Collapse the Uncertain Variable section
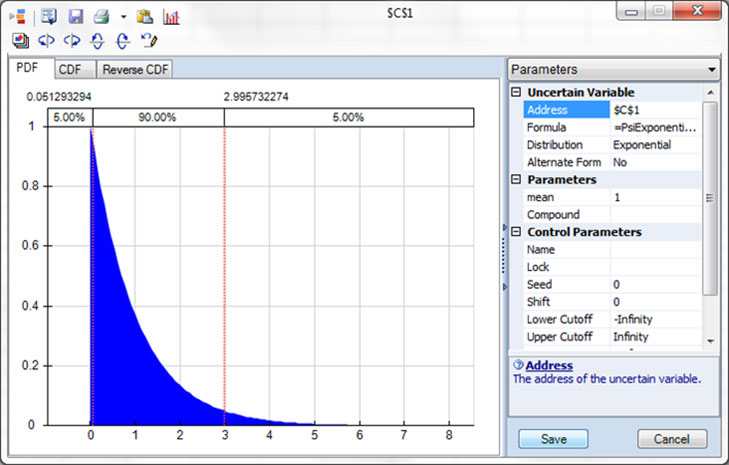The image size is (729, 465). click(515, 93)
